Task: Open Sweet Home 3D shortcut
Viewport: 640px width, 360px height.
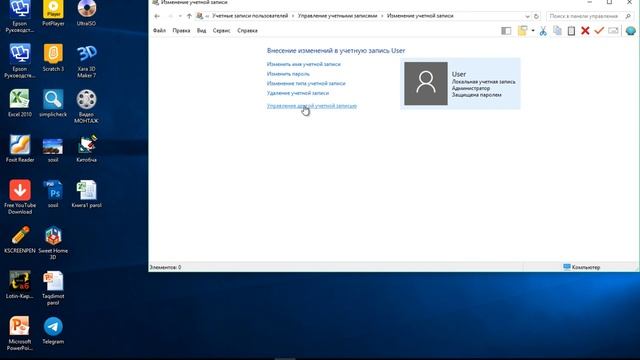Action: pyautogui.click(x=53, y=242)
